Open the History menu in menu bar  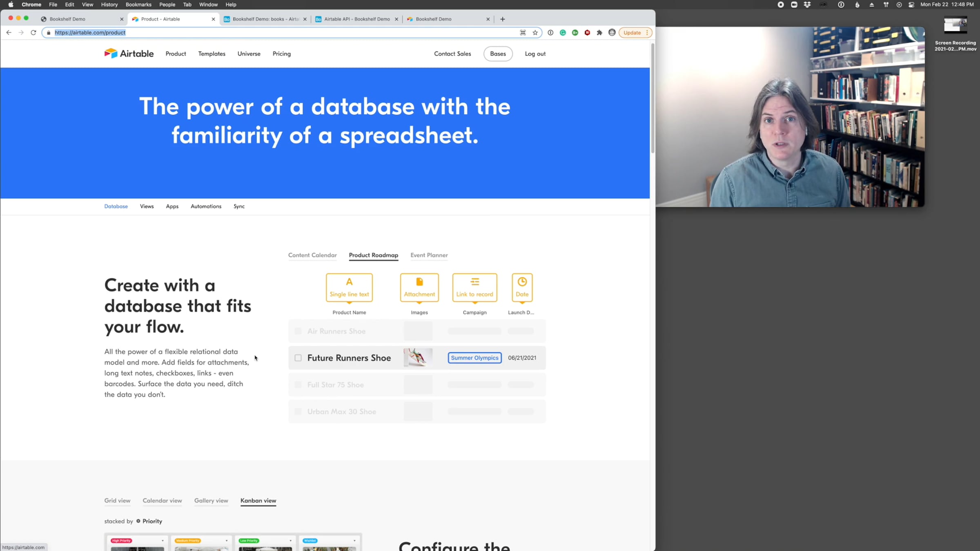(x=109, y=4)
